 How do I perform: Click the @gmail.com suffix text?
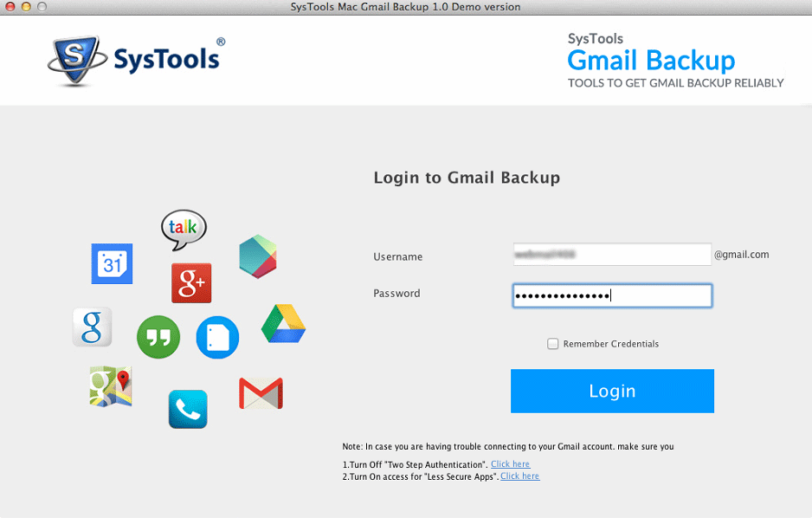[x=742, y=255]
